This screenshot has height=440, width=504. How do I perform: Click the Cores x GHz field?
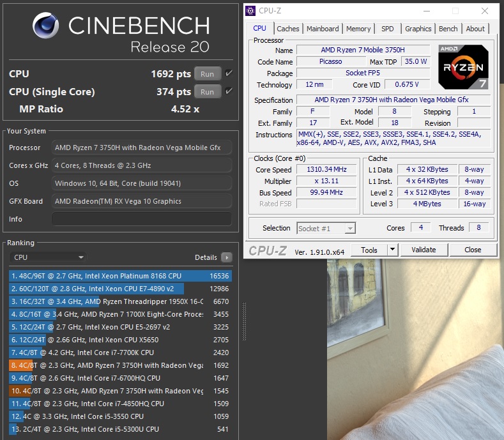141,165
